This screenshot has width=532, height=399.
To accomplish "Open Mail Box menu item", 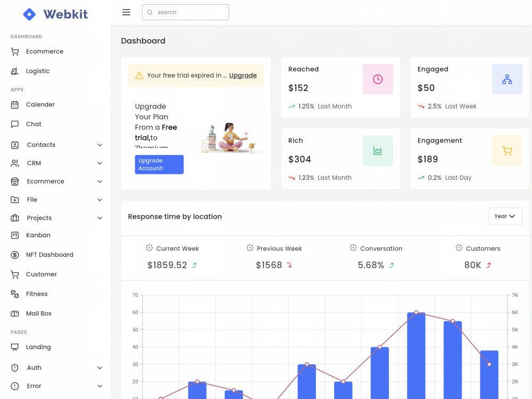I will (39, 314).
